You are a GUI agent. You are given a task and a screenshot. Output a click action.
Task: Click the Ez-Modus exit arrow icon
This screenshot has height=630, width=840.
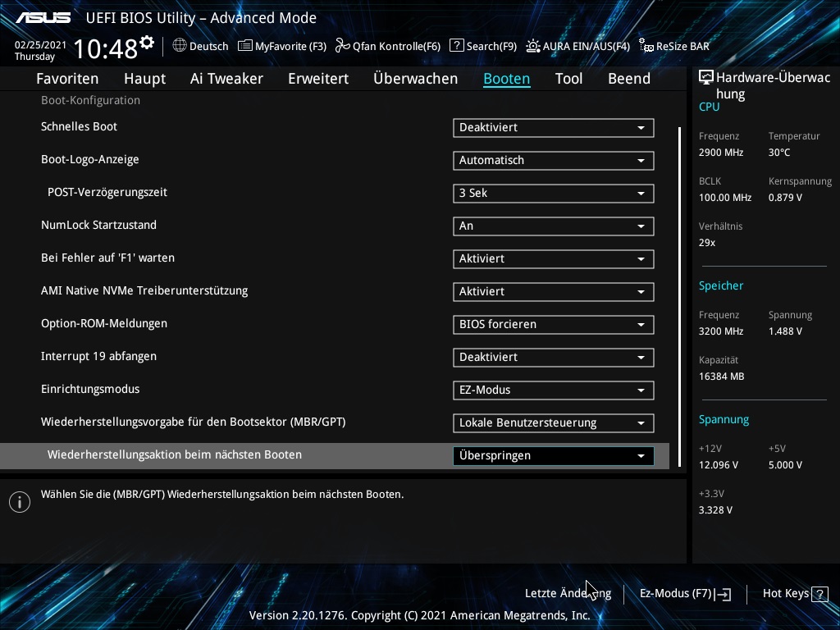tap(723, 594)
